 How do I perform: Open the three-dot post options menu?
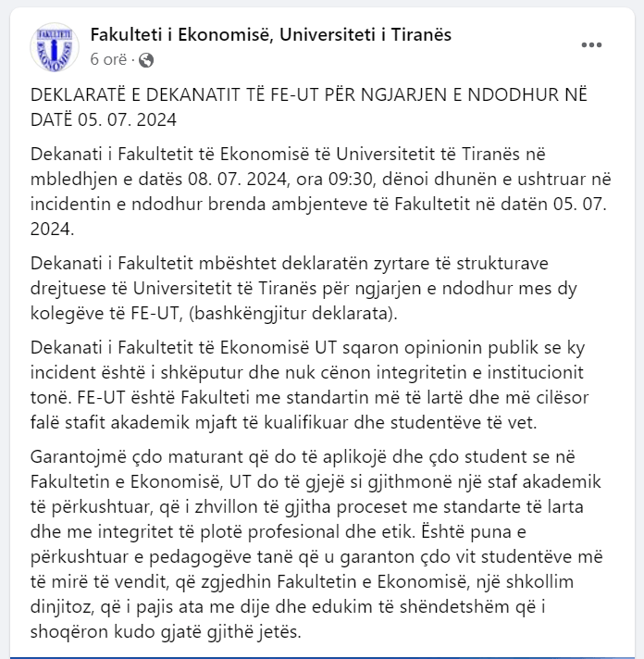coord(591,45)
